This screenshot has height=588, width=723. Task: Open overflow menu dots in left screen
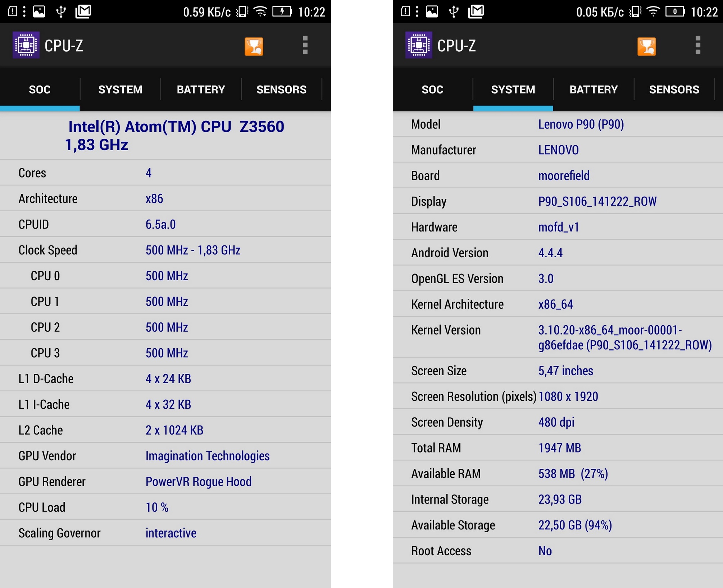[305, 45]
